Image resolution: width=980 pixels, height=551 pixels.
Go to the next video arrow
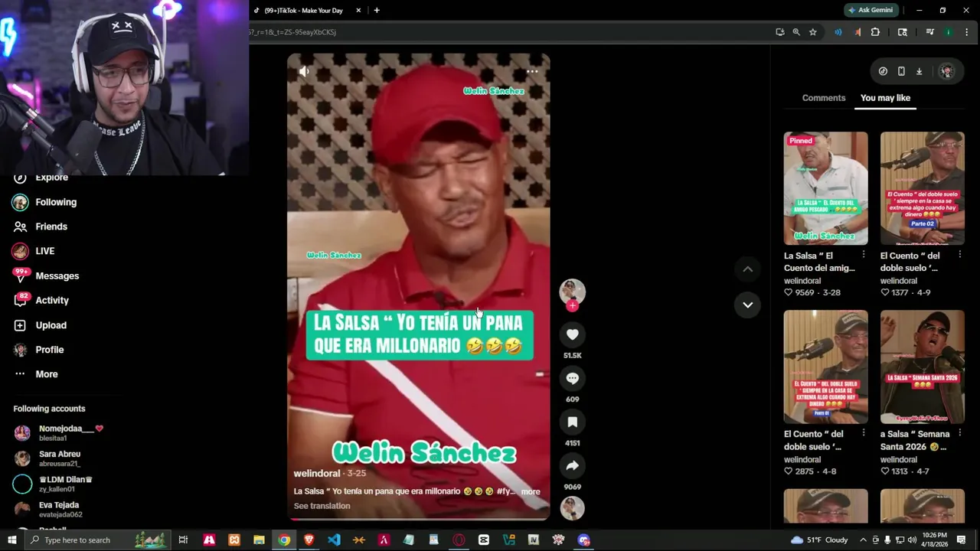tap(748, 305)
